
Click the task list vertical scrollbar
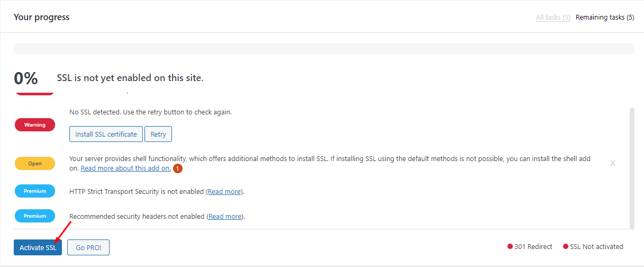pyautogui.click(x=631, y=167)
